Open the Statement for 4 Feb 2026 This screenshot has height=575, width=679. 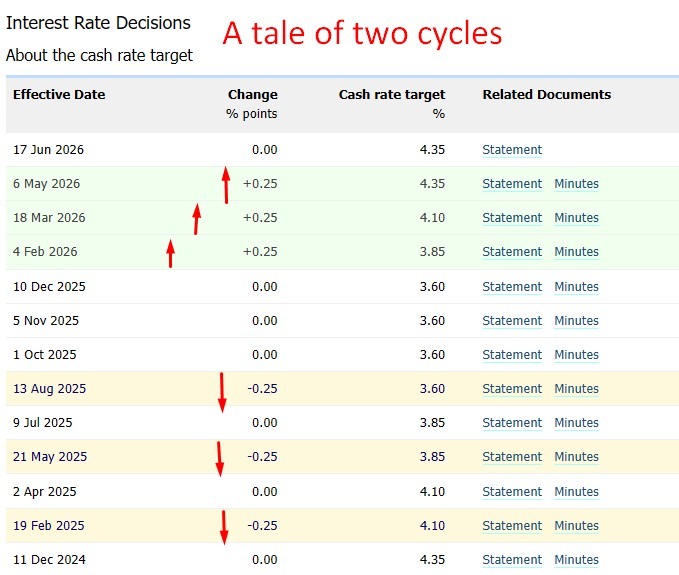[512, 252]
